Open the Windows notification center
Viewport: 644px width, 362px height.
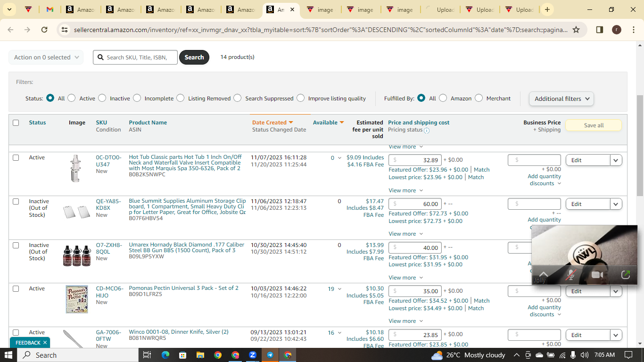tap(628, 355)
